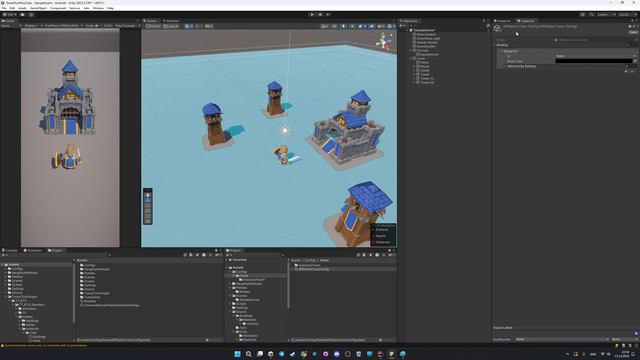Image resolution: width=640 pixels, height=360 pixels.
Task: Open the File menu
Action: point(4,8)
